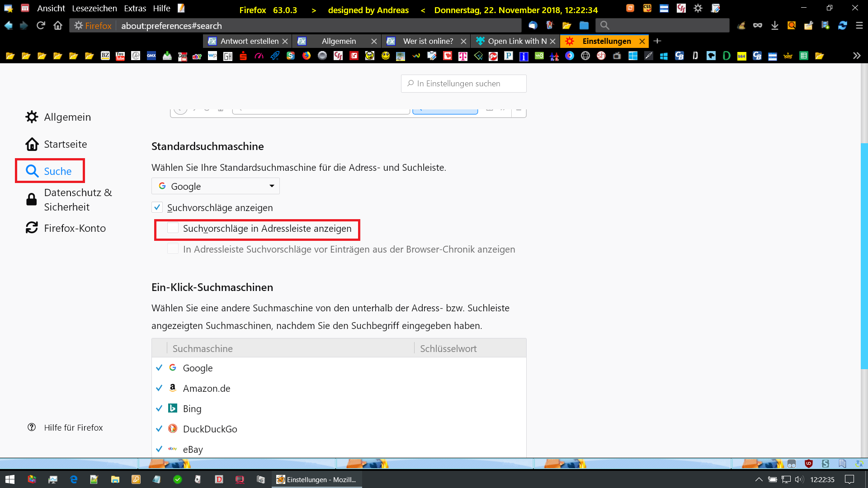Image resolution: width=868 pixels, height=488 pixels.
Task: Click the eBay bookmark icon
Action: tap(197, 56)
